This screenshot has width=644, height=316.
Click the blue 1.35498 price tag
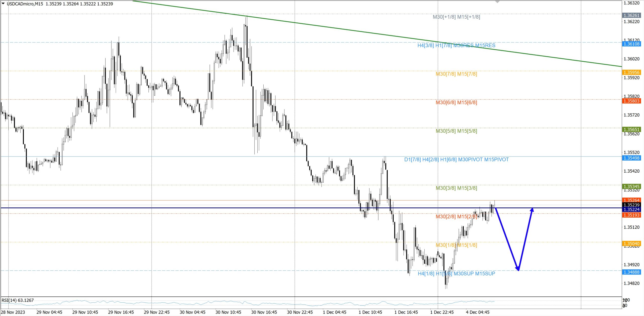tap(631, 158)
